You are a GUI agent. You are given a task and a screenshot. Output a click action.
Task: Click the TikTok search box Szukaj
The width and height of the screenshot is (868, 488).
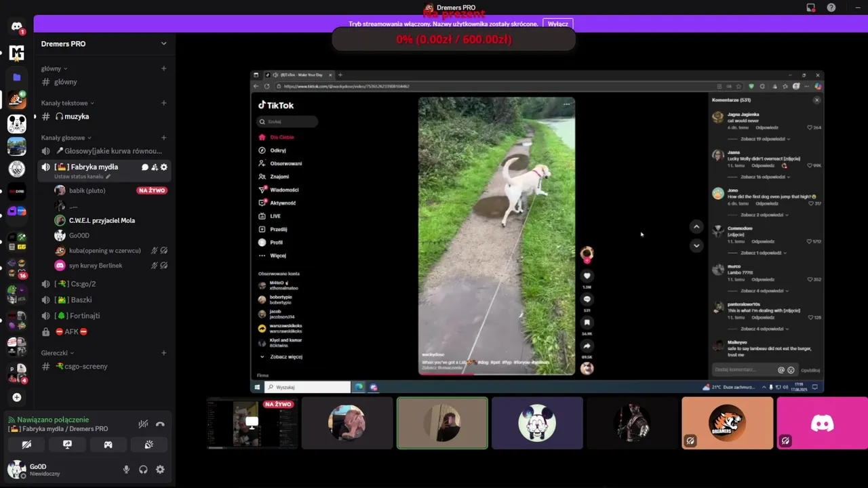tap(287, 121)
